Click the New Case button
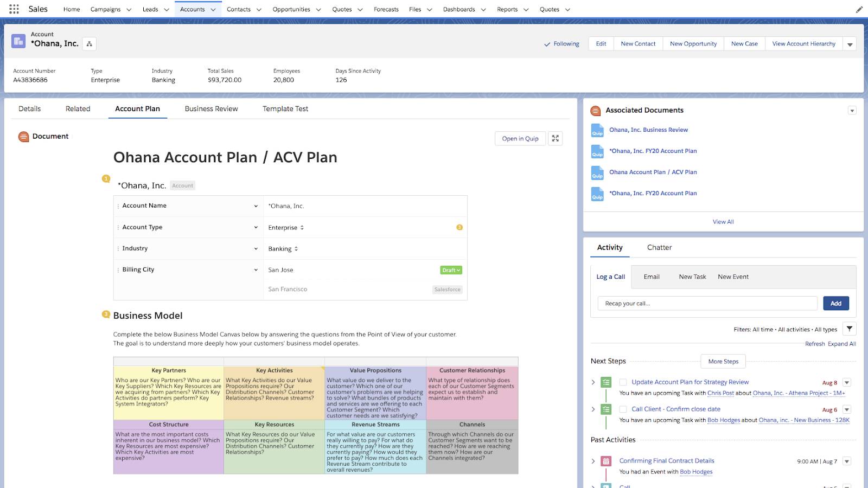The height and width of the screenshot is (488, 868). click(x=744, y=44)
